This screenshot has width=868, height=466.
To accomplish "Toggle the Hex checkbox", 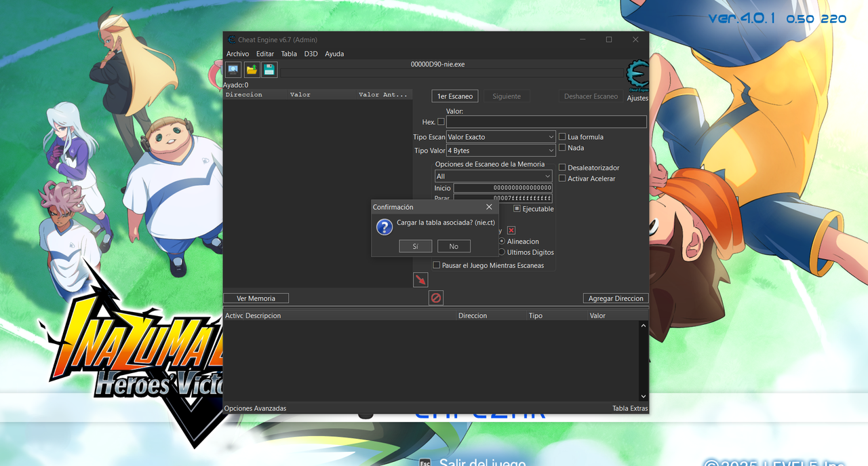I will 441,122.
